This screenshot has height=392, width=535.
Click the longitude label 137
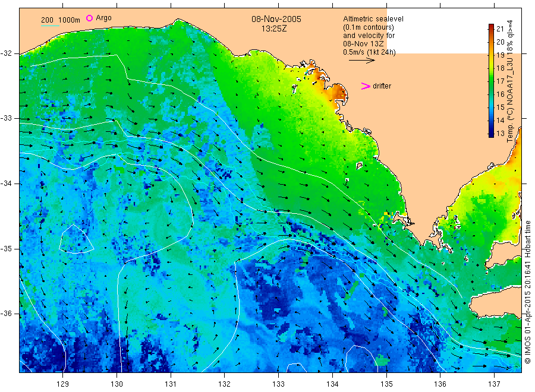[494, 384]
